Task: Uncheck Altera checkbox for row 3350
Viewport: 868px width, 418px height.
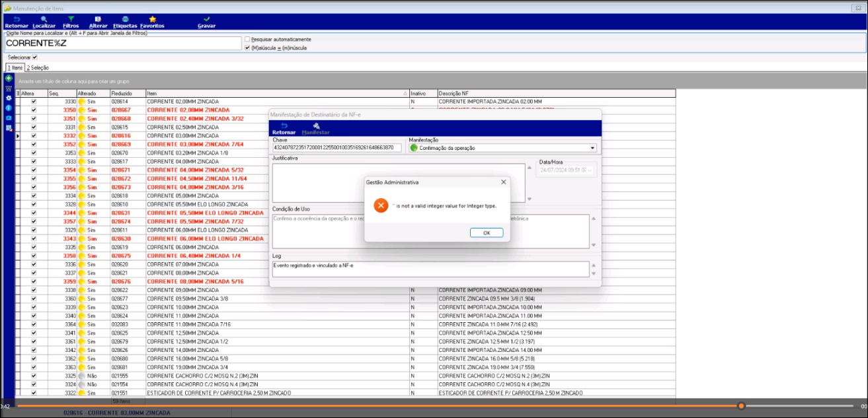Action: [34, 110]
